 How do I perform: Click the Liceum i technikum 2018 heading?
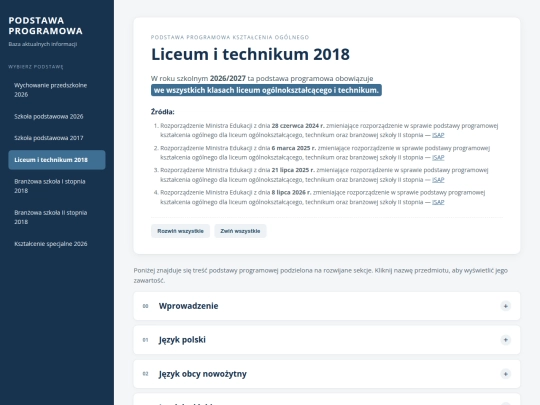click(250, 54)
